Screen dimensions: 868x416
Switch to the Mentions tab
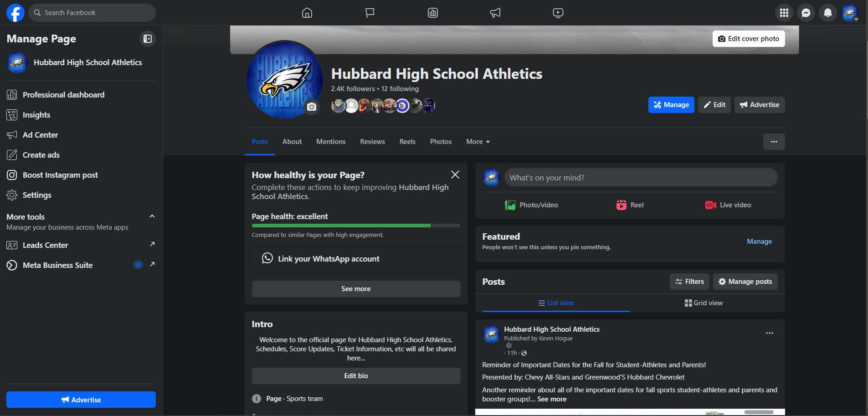click(x=331, y=142)
